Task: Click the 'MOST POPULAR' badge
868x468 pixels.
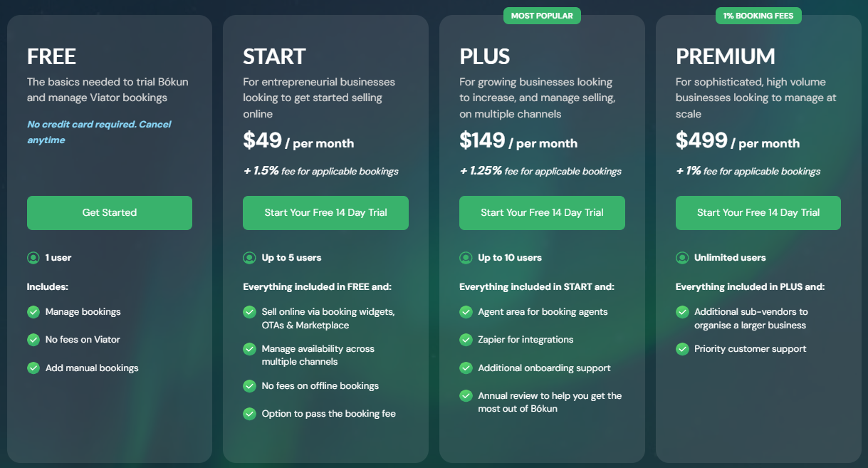Action: (542, 15)
